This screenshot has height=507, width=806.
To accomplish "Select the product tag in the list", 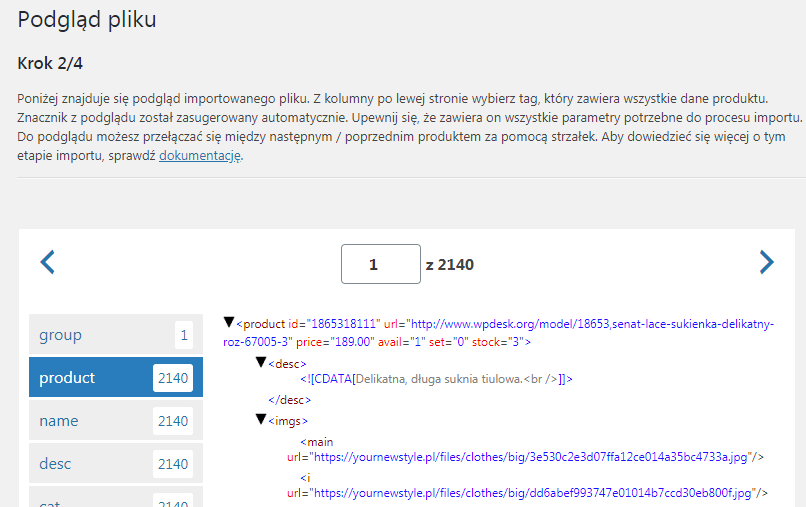I will tap(116, 377).
